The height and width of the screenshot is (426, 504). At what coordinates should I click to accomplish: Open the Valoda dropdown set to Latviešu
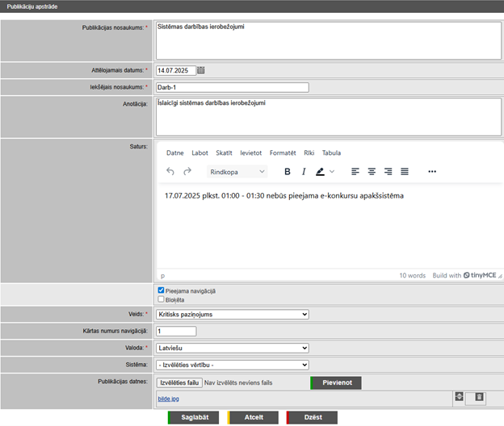pyautogui.click(x=233, y=348)
